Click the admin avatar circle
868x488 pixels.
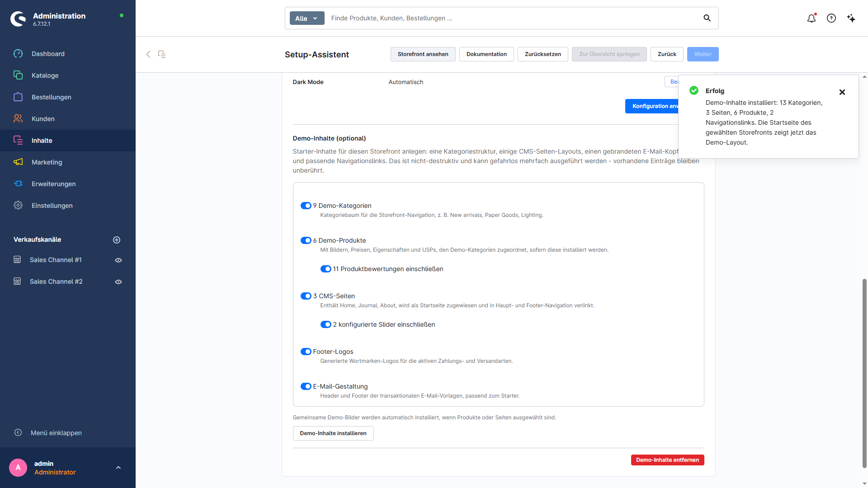pos(18,468)
